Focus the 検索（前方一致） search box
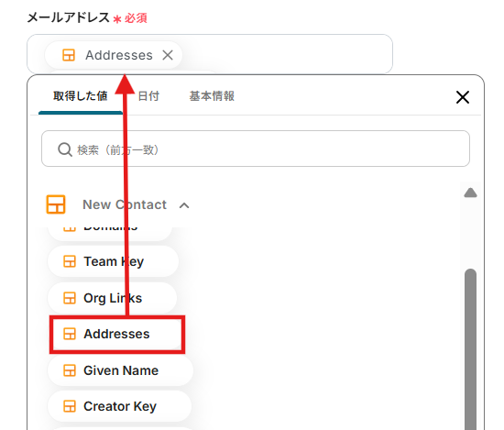This screenshot has width=504, height=430. pos(256,149)
